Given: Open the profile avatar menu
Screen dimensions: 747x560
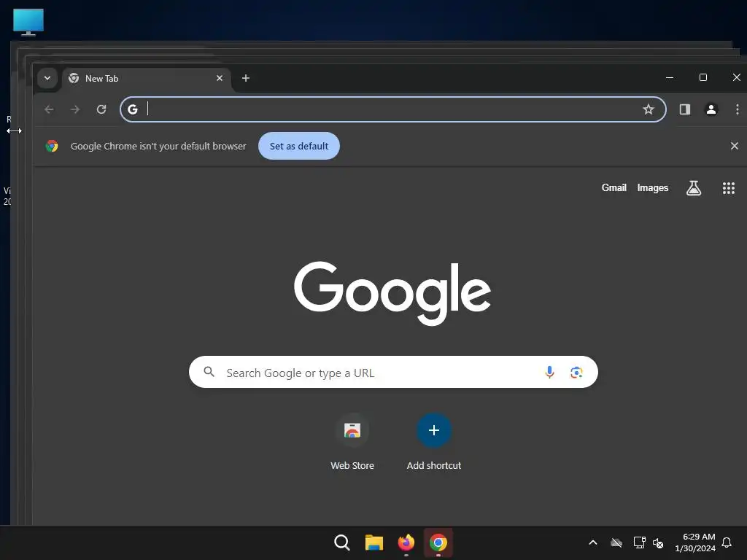Looking at the screenshot, I should click(x=711, y=109).
